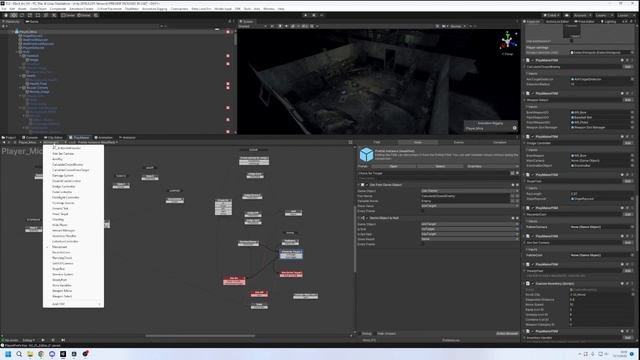Select the Scale tool in Unity toolbar
Image resolution: width=640 pixels, height=360 pixels.
pos(30,15)
